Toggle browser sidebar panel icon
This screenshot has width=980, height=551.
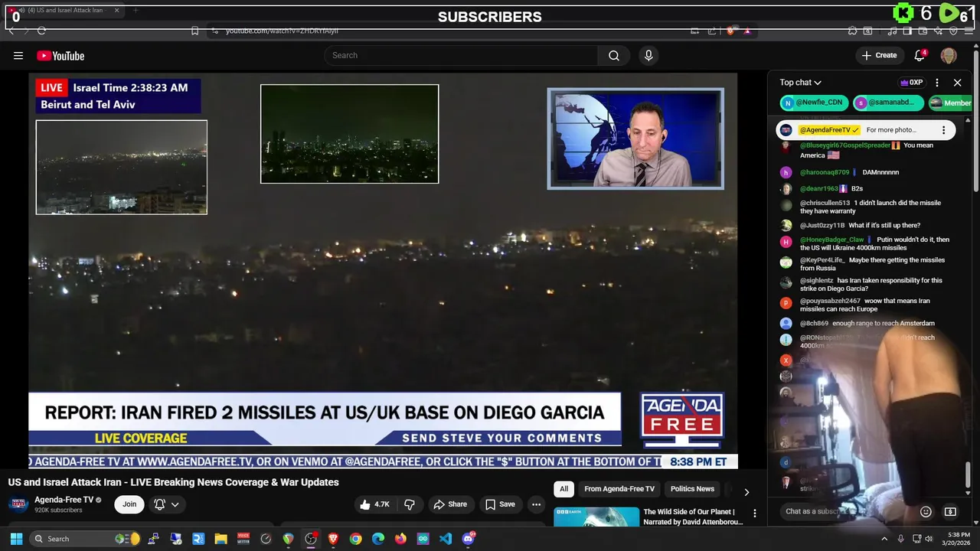[x=907, y=31]
